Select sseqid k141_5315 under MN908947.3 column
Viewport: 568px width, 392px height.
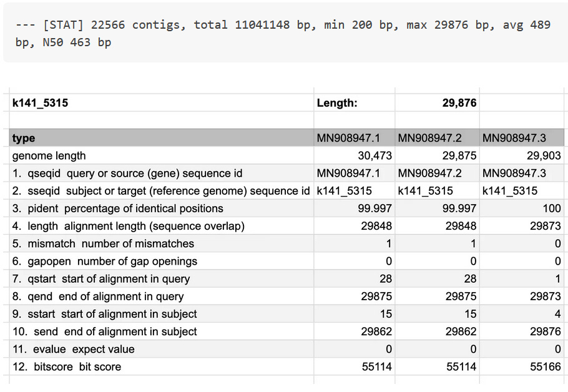522,190
